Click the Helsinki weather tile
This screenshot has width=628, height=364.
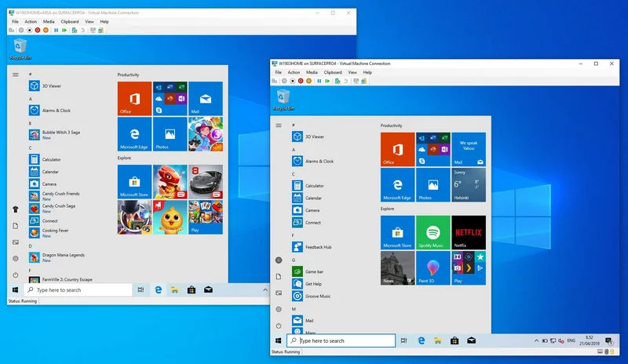469,184
